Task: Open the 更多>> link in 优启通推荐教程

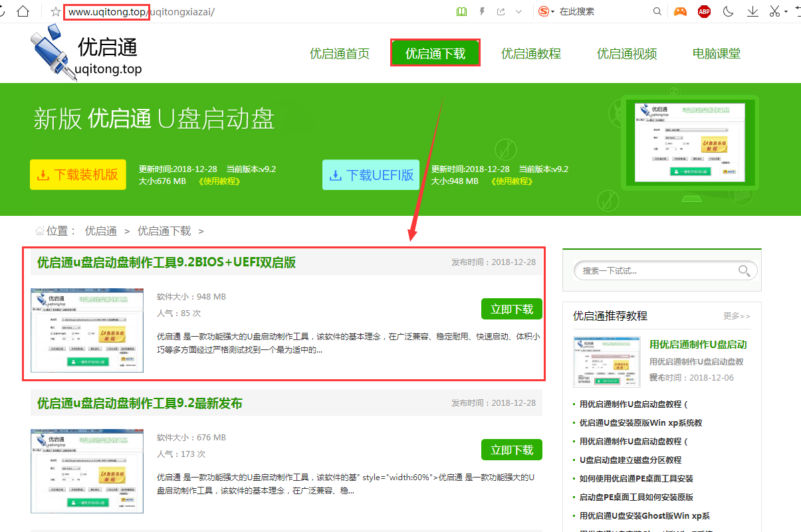Action: [737, 316]
